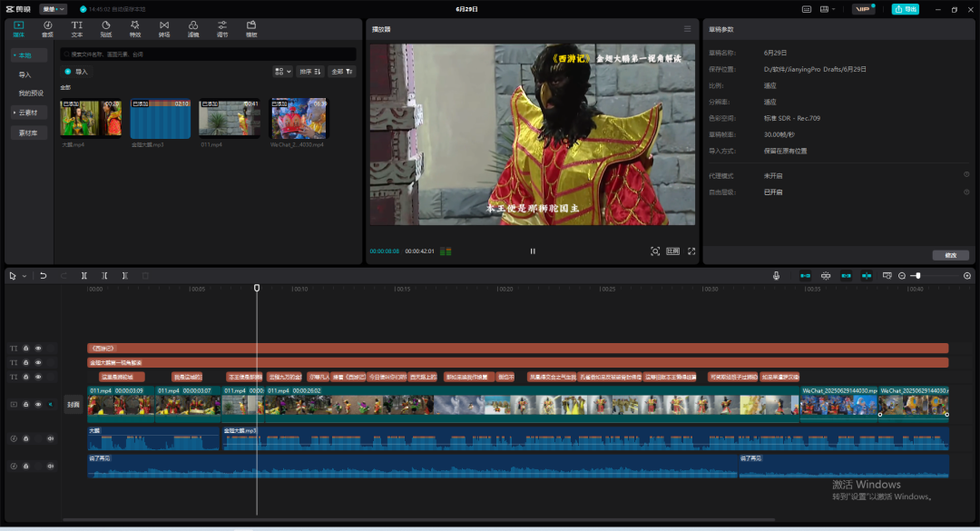Viewport: 980px width, 531px height.
Task: Toggle clip linkage
Action: (846, 276)
